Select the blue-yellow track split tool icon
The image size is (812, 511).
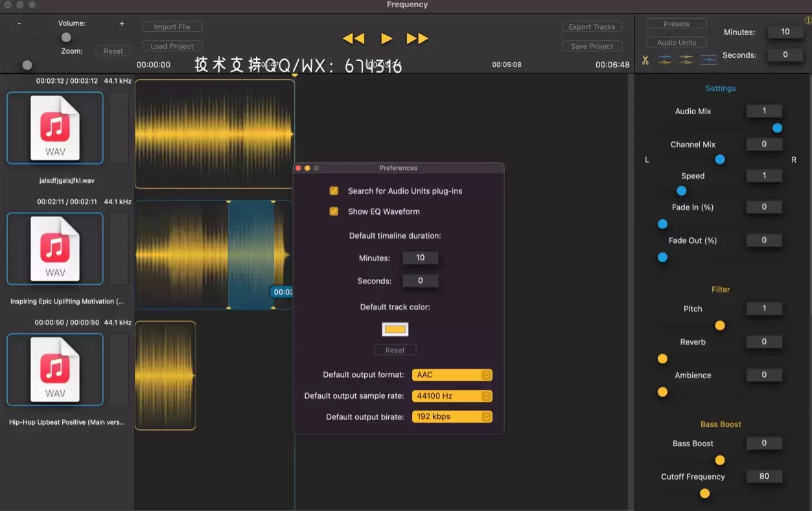[665, 59]
